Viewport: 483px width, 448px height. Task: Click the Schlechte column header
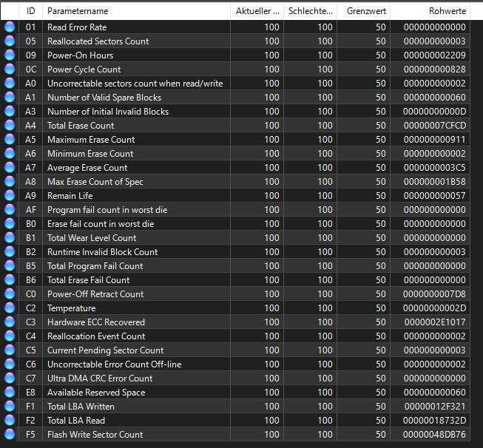(x=310, y=11)
